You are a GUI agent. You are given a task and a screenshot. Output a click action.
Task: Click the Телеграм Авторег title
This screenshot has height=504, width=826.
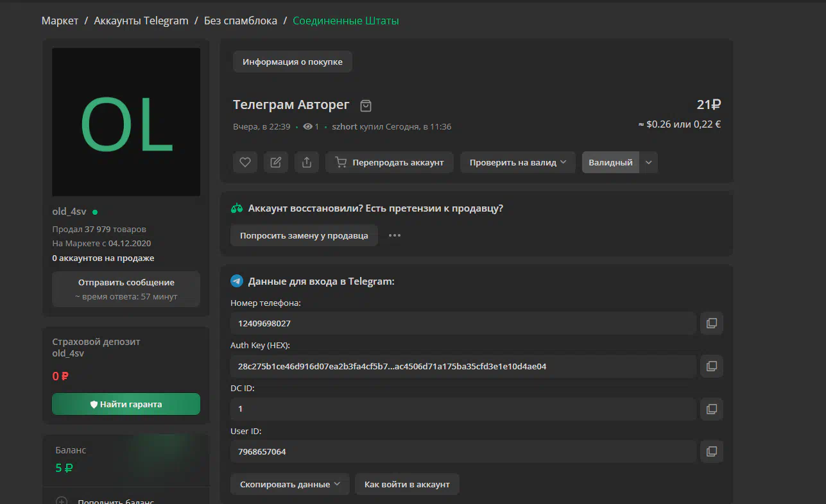(x=291, y=105)
